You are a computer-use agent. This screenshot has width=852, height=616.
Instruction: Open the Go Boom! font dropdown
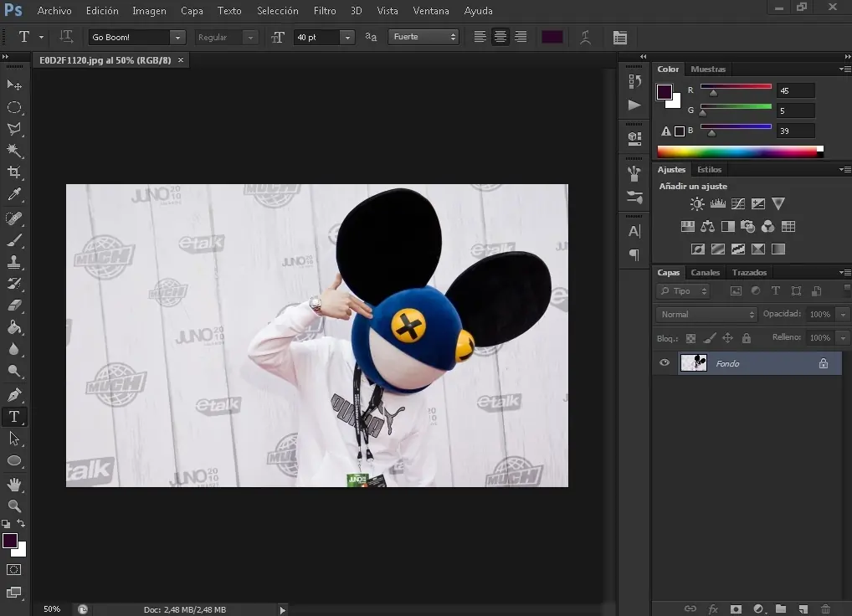pos(177,38)
